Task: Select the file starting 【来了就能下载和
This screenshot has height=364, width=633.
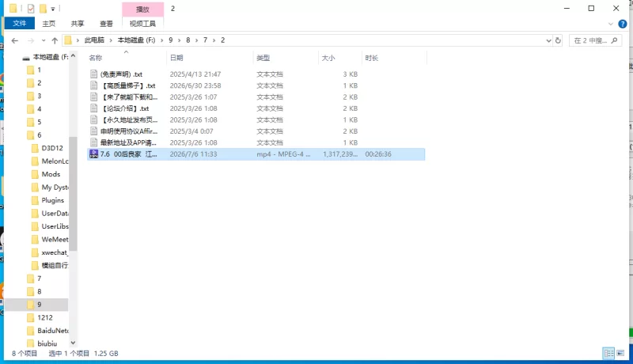Action: [129, 97]
